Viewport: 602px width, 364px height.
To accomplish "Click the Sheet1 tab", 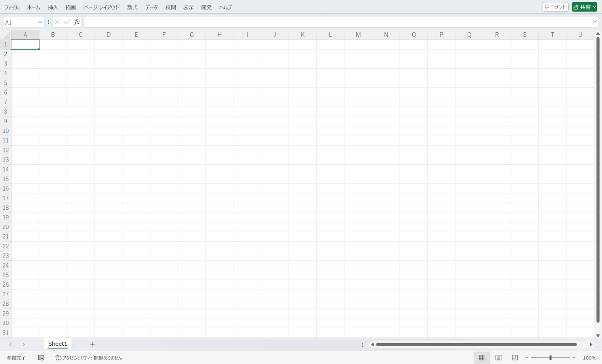I will point(58,344).
